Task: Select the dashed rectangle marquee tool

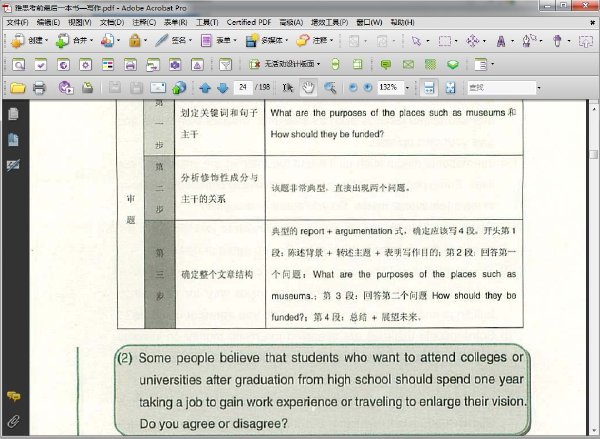Action: coord(445,41)
